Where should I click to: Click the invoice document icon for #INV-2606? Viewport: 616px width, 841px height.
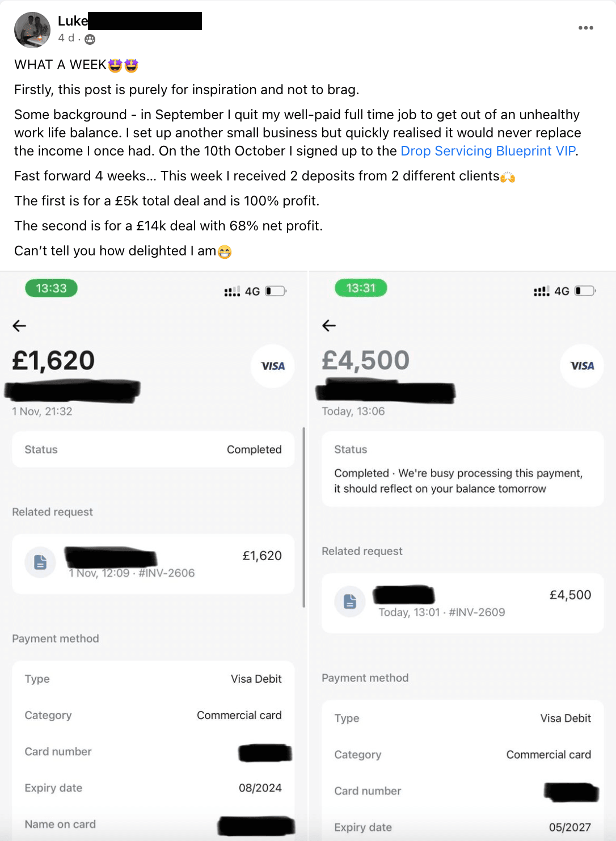tap(40, 562)
